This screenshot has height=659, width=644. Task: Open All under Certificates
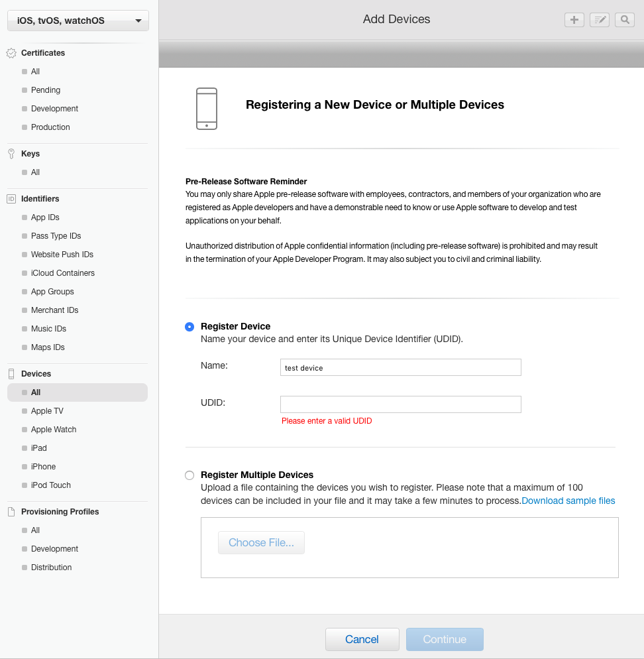(x=35, y=72)
